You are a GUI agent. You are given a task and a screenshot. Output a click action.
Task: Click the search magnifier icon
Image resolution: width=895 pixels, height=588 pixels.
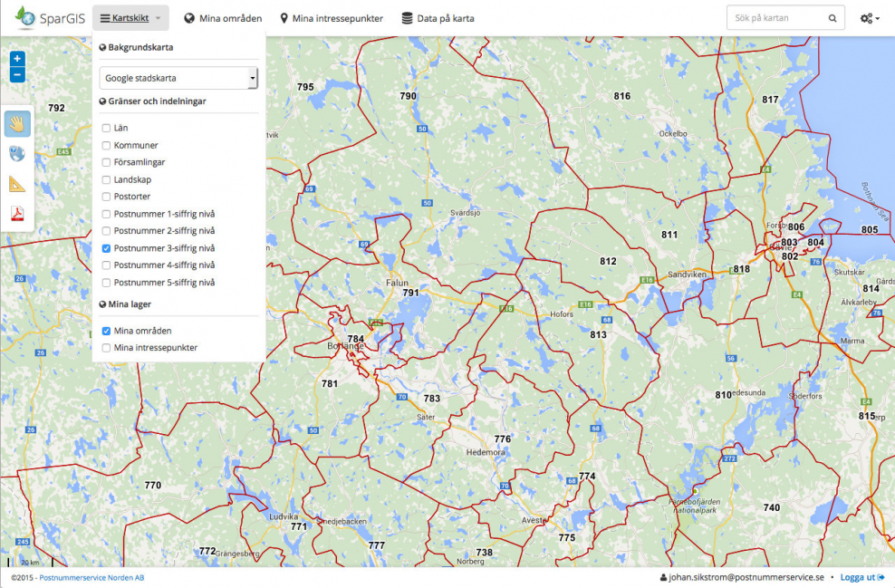pos(832,18)
